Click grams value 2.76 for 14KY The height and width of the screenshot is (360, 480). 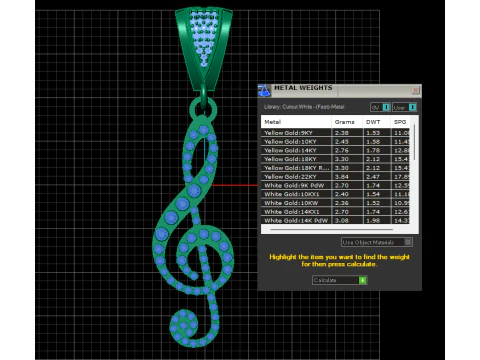click(x=341, y=150)
